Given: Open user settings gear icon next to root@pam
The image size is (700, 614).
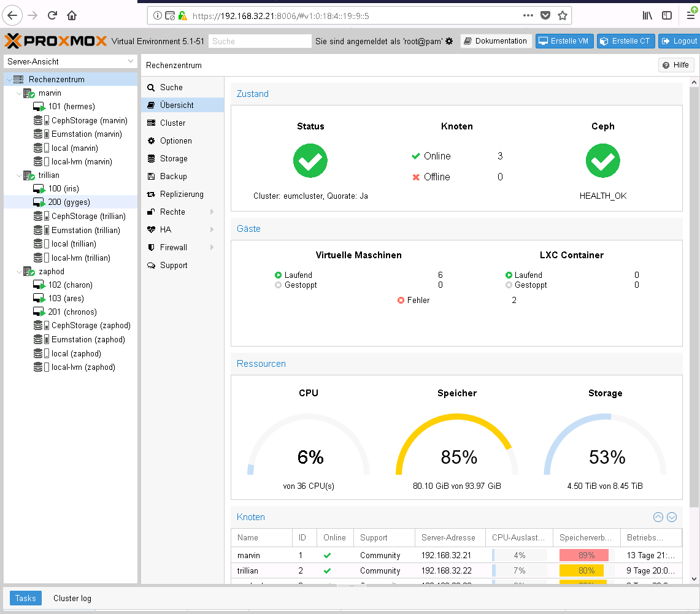Looking at the screenshot, I should [x=449, y=41].
